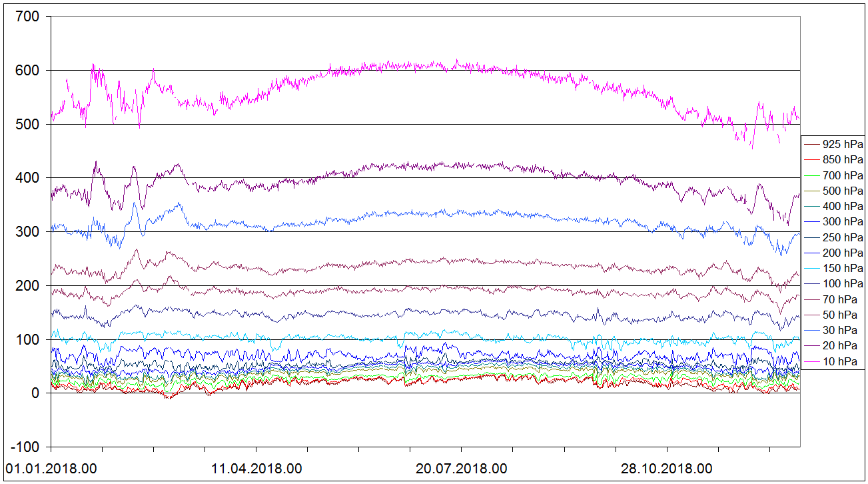This screenshot has width=868, height=484.
Task: Click the 850 hPa legend label
Action: click(x=843, y=159)
